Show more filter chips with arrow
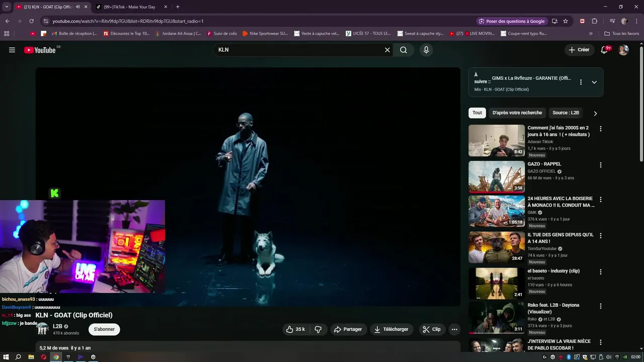644x362 pixels. point(595,113)
